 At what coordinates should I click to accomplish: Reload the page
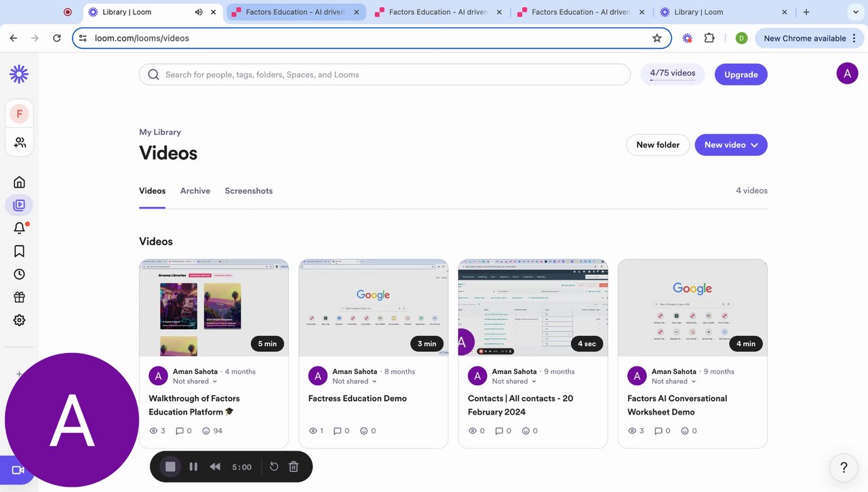pyautogui.click(x=57, y=38)
